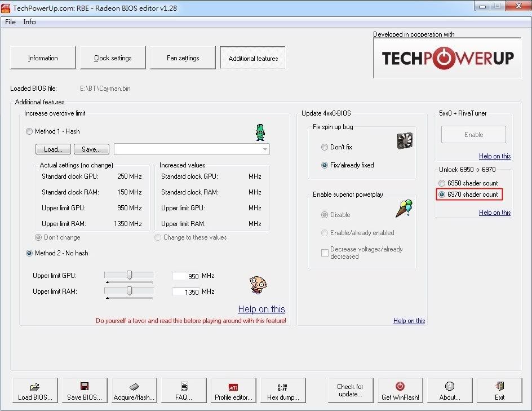
Task: Open Acquire/flash chip button
Action: click(134, 390)
